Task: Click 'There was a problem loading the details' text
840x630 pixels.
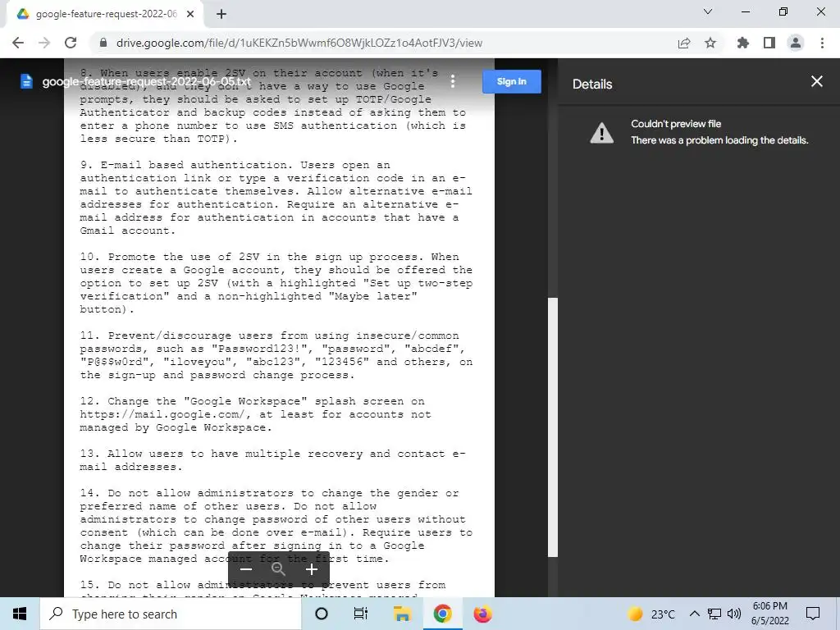Action: pyautogui.click(x=719, y=140)
